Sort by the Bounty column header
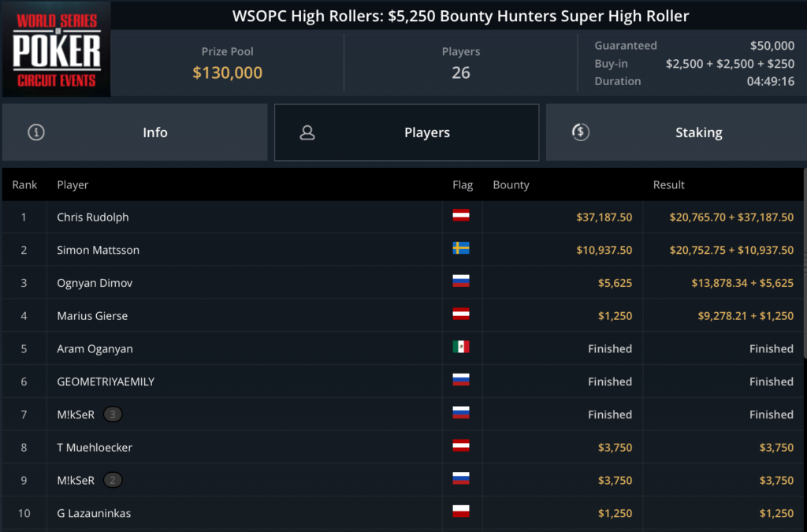Screen dimensions: 807x532 (511, 184)
